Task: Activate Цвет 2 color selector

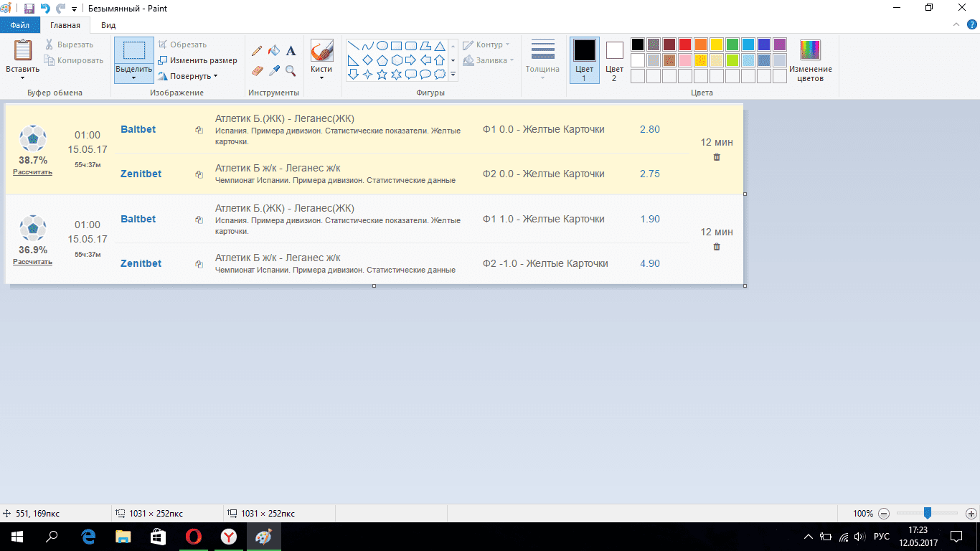Action: (614, 60)
